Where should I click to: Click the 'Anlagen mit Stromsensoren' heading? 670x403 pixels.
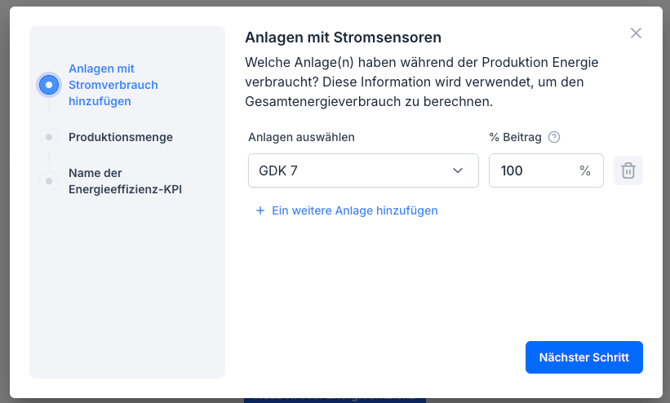[343, 37]
